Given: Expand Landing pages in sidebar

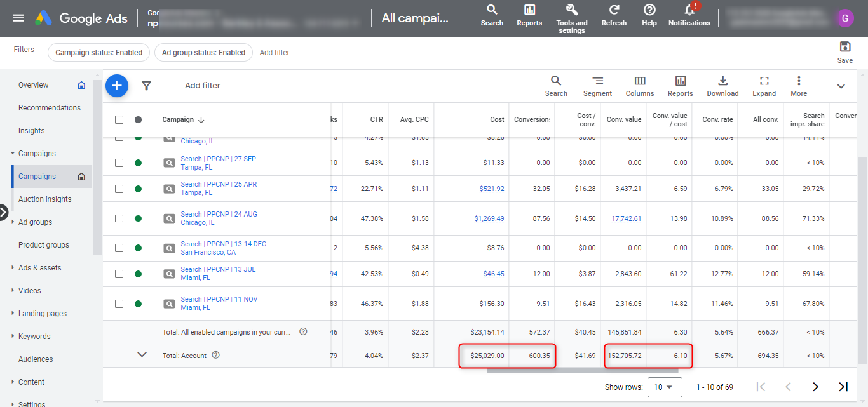Looking at the screenshot, I should [13, 313].
